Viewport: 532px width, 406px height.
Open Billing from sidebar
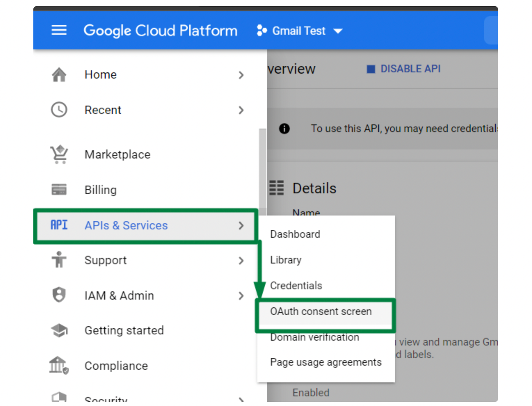100,190
